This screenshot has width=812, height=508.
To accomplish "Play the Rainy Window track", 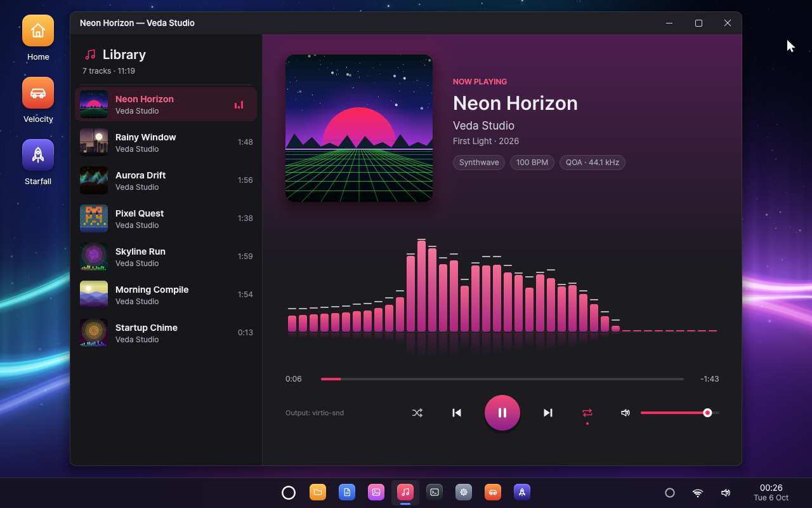I will pyautogui.click(x=166, y=142).
